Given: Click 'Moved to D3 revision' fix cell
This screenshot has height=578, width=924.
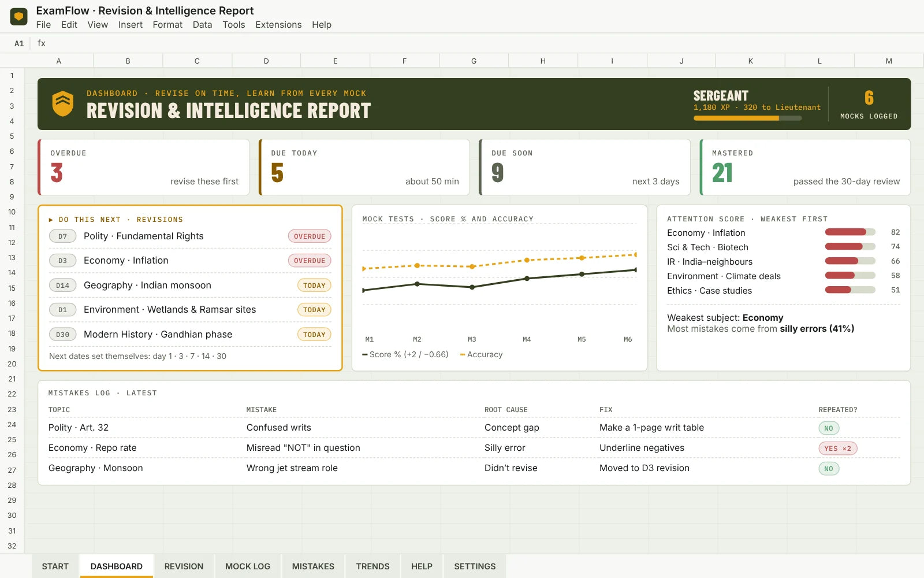Looking at the screenshot, I should coord(644,468).
